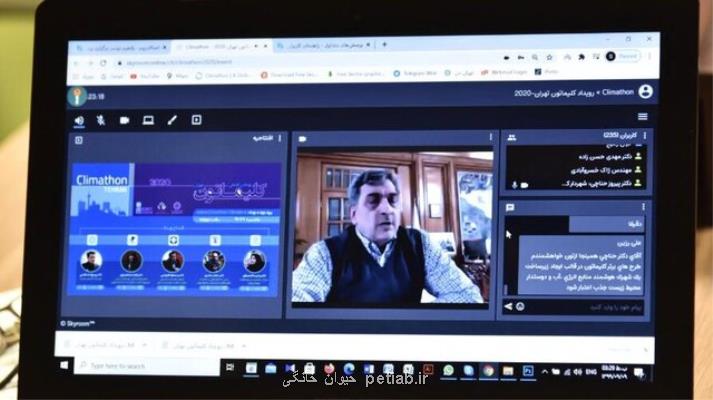713x400 pixels.
Task: Open the Chrome extensions puzzle icon
Action: (x=582, y=57)
